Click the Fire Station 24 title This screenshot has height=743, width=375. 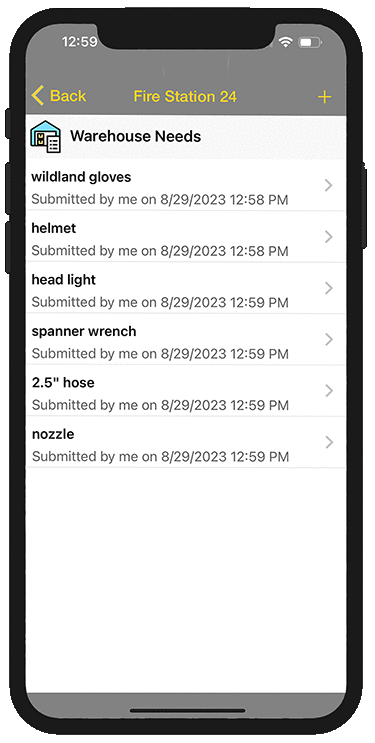click(185, 97)
